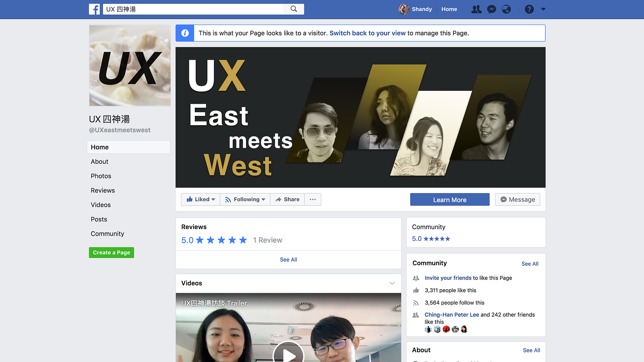Open the Videos tab in the sidebar
This screenshot has height=362, width=644.
click(x=101, y=205)
